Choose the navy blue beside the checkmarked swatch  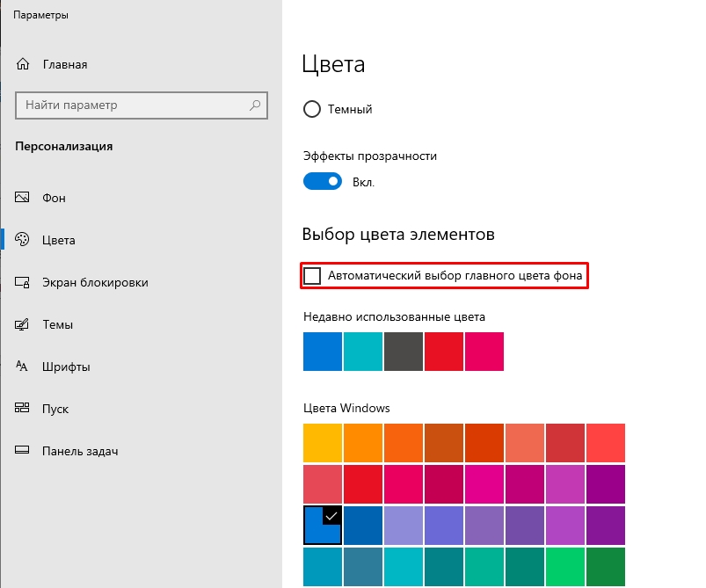(x=363, y=526)
